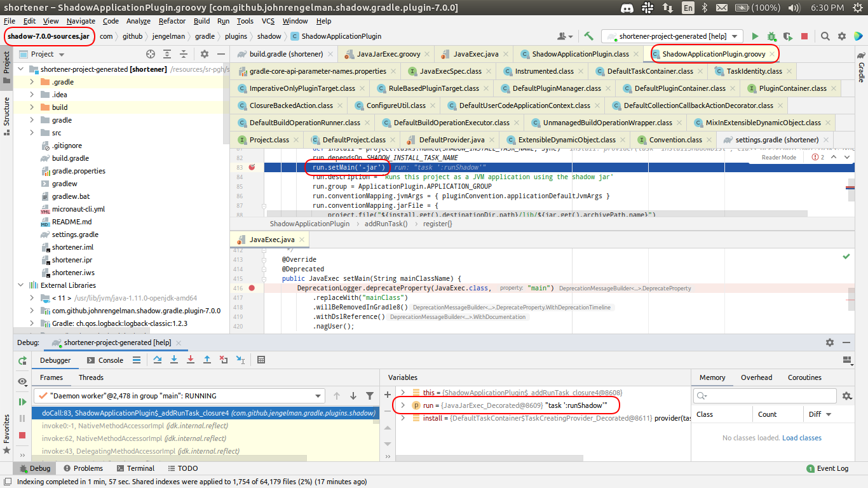Rerun the debug configuration
The height and width of the screenshot is (488, 868).
(x=22, y=360)
